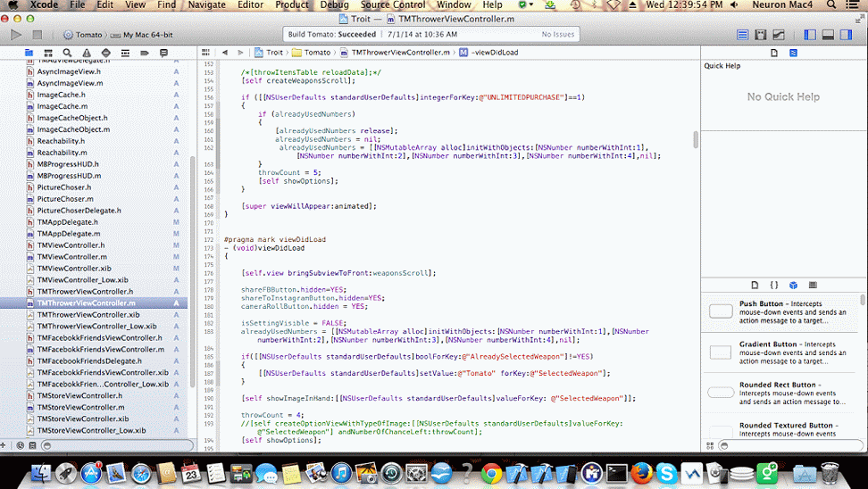Open Troit project in the jump bar
The width and height of the screenshot is (868, 489).
click(x=269, y=53)
